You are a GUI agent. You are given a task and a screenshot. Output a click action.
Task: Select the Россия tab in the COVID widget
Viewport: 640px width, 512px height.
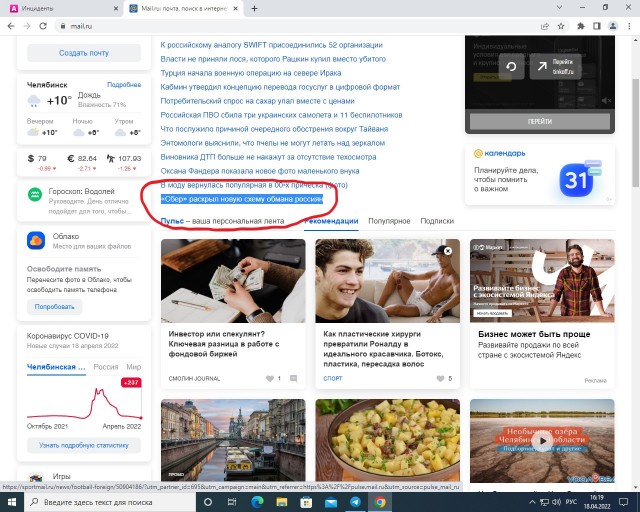(x=105, y=367)
